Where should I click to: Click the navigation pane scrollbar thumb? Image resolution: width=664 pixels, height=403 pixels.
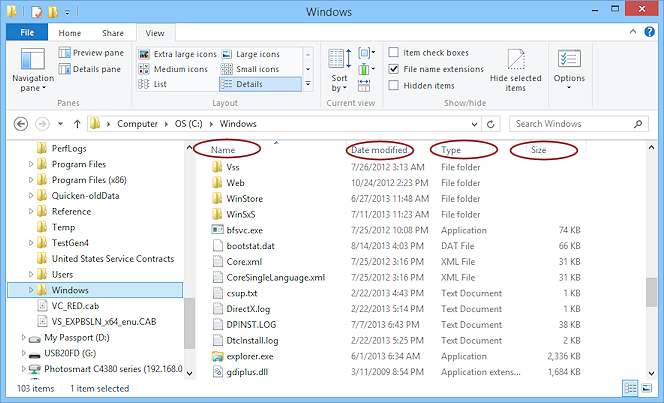point(189,323)
